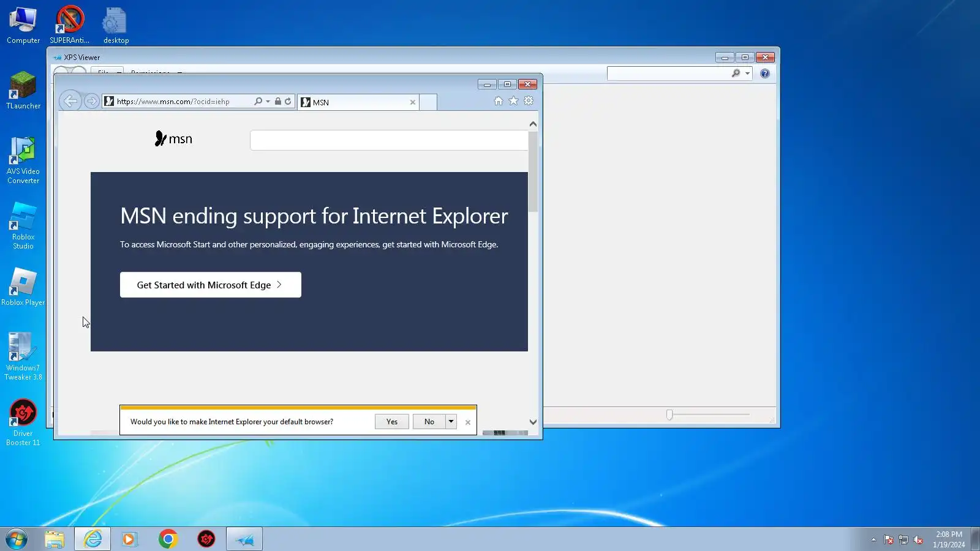
Task: Go back in Internet Explorer
Action: pos(70,101)
